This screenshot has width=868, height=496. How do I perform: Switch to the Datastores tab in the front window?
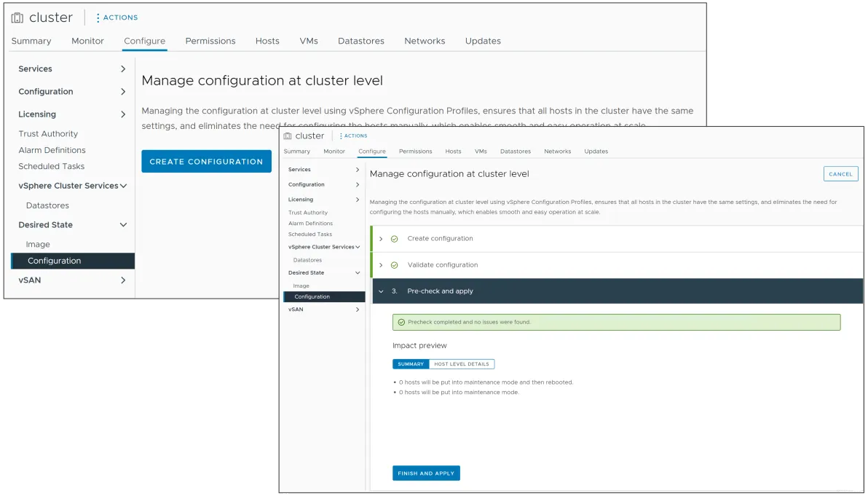[516, 151]
